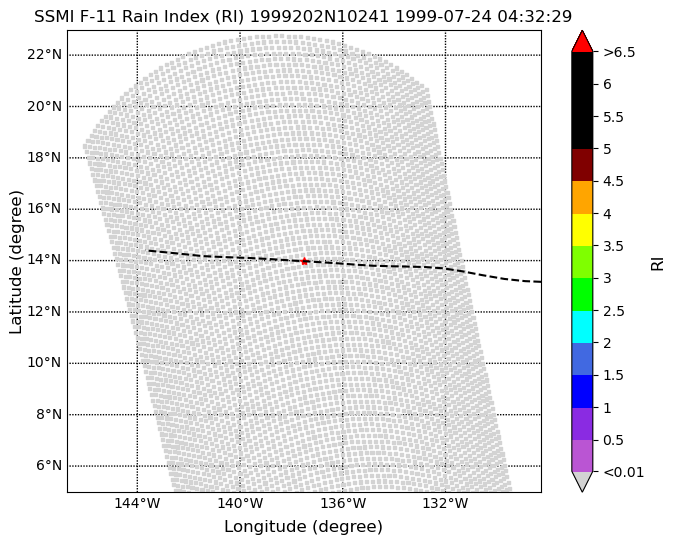Click the '1.5' colorbar tick label
This screenshot has height=545, width=675.
(613, 375)
